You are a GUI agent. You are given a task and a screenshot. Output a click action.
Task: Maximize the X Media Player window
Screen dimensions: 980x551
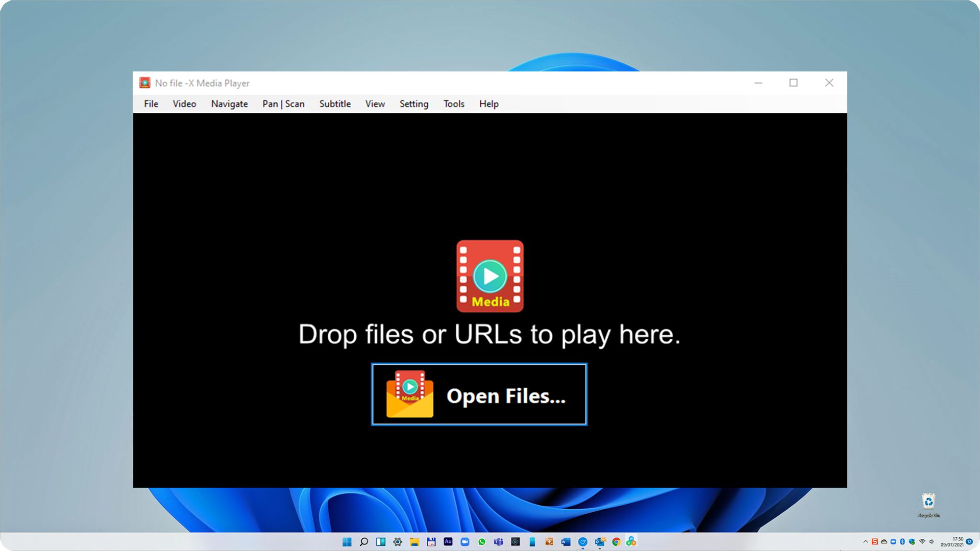(793, 83)
